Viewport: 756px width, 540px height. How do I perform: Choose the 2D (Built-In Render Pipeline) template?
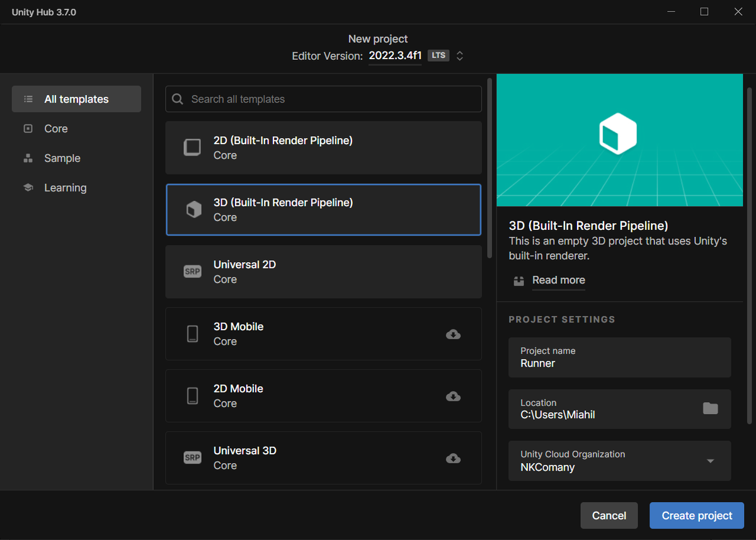pyautogui.click(x=324, y=147)
